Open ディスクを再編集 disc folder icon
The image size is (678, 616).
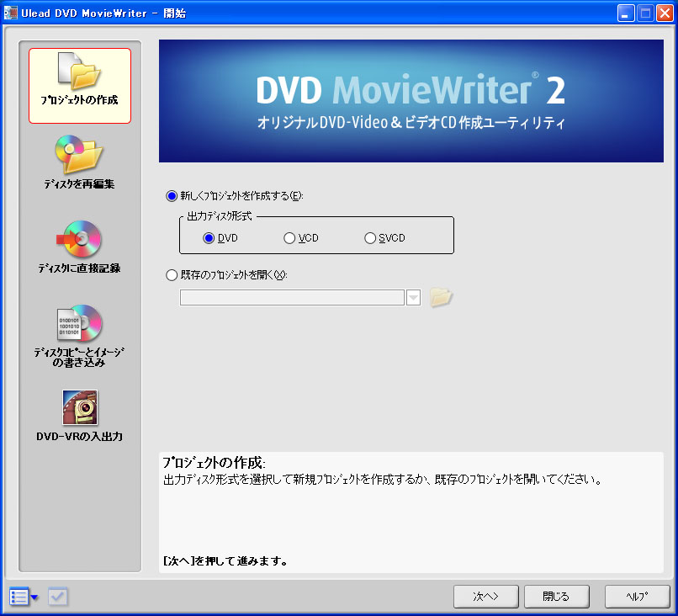tap(79, 154)
